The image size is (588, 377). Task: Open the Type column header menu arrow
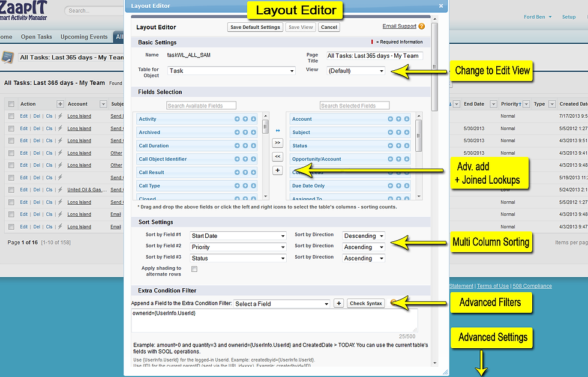552,104
